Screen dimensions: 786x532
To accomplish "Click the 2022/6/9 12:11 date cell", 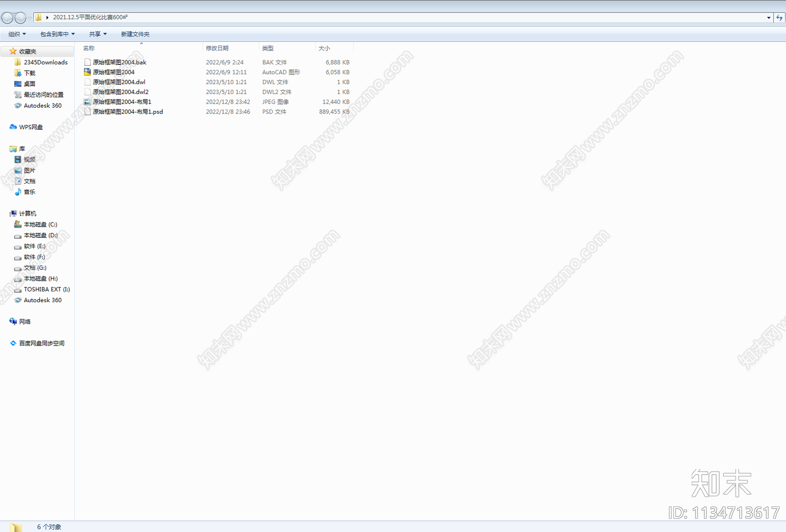I will pos(226,72).
